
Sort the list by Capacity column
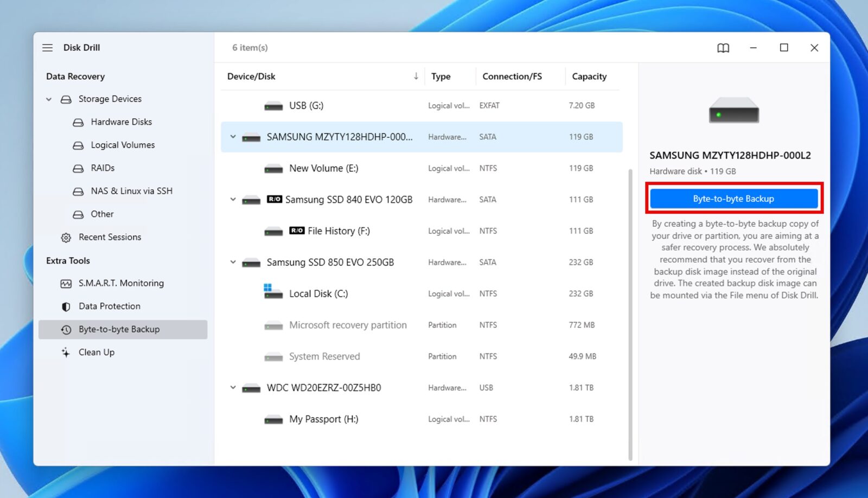coord(589,76)
